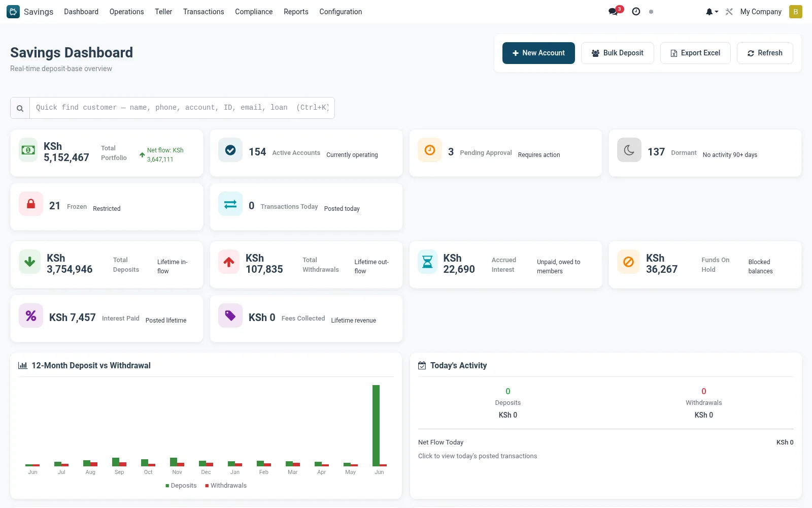The height and width of the screenshot is (508, 812).
Task: Click the KSh 7,457 Interest Paid value
Action: click(x=73, y=317)
